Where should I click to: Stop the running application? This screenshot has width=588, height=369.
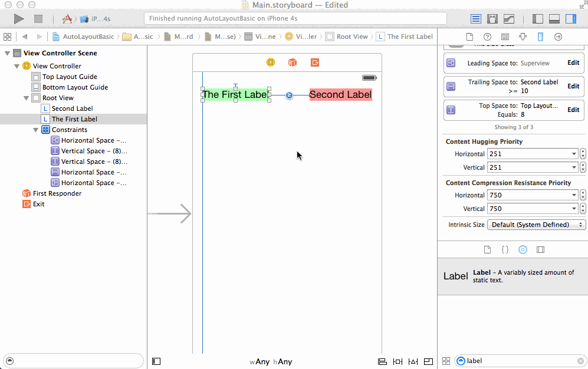pyautogui.click(x=38, y=19)
